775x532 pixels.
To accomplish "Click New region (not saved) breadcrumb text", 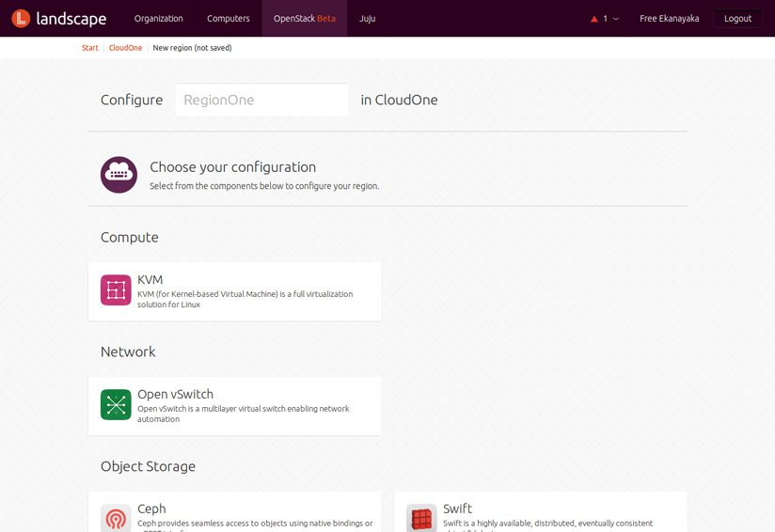I will coord(192,48).
